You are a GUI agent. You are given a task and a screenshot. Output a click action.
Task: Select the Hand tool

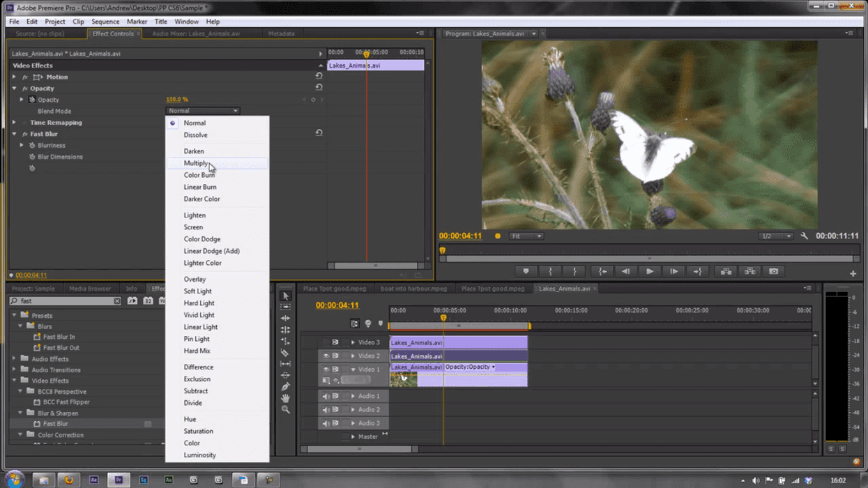(x=285, y=398)
